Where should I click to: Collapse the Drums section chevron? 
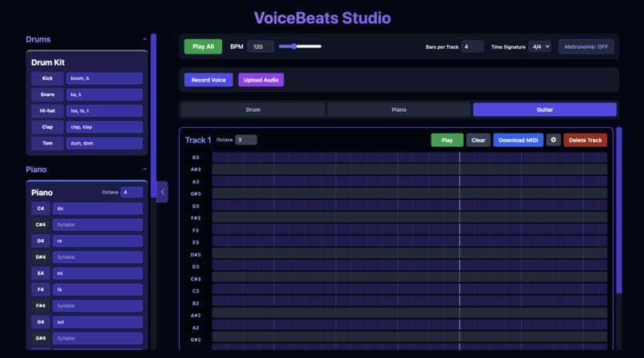pos(145,39)
